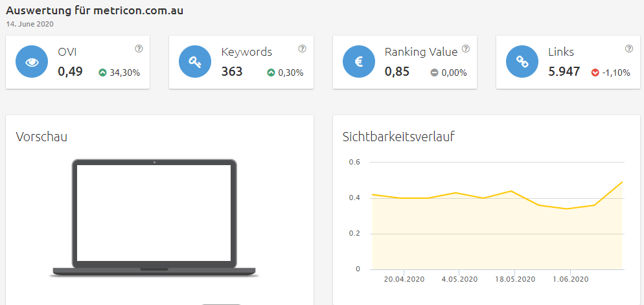
Task: Open the Ranking Value help question mark
Action: [466, 49]
